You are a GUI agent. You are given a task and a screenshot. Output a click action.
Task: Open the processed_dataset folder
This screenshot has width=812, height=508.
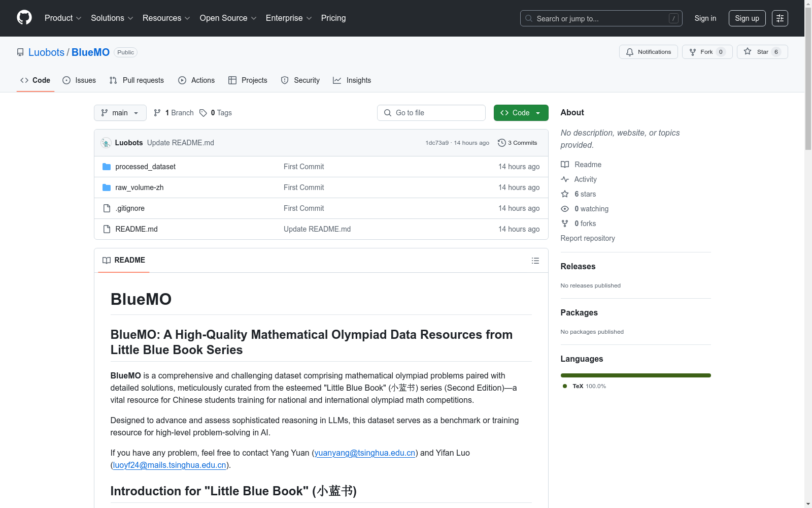[145, 167]
